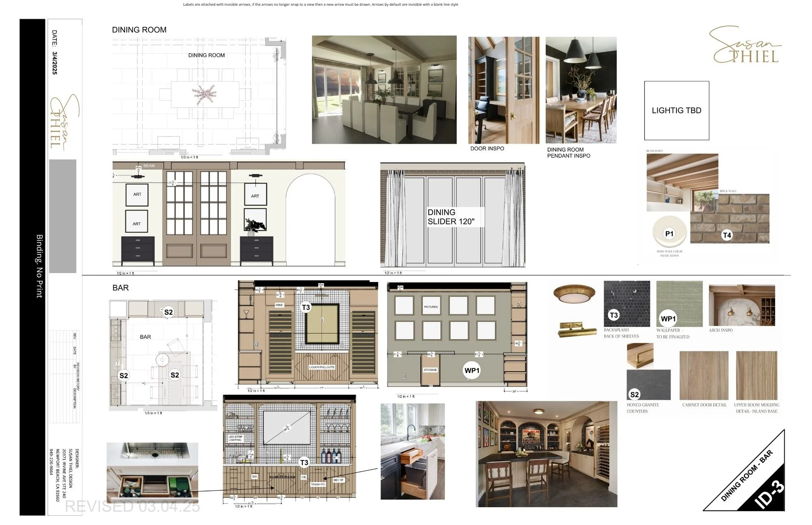
Task: Select the martini glass symbol in bar elevation
Action: (x=246, y=314)
